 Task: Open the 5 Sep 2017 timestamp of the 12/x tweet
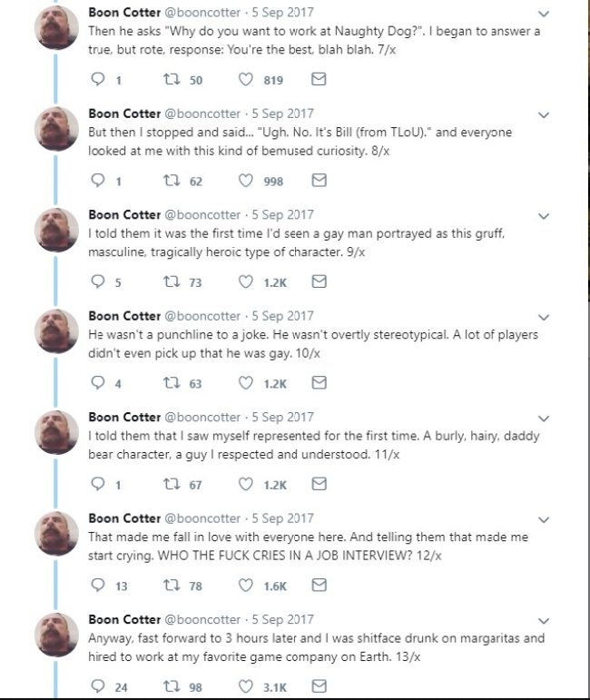pyautogui.click(x=282, y=518)
